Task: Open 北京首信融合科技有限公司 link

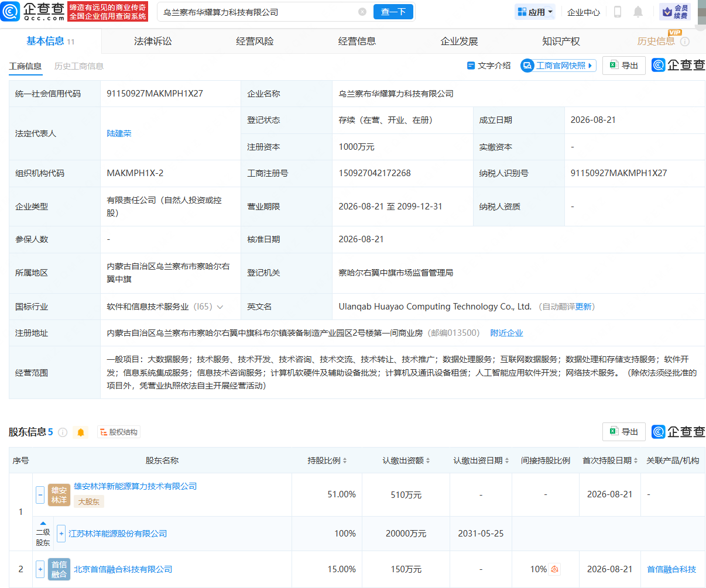Action: [123, 569]
